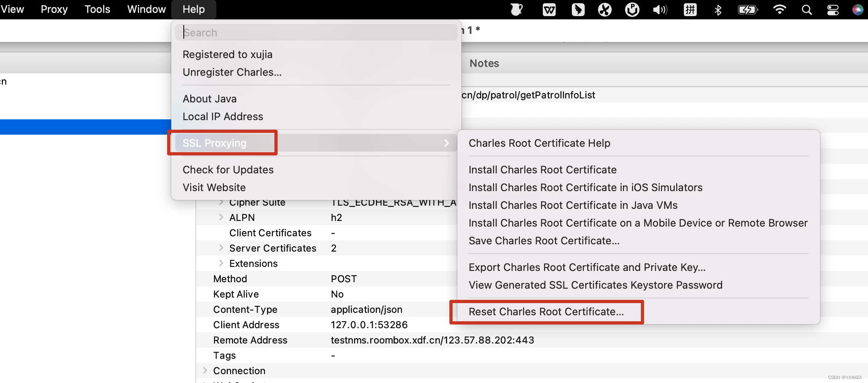This screenshot has height=383, width=868.
Task: Select Registered to xujia entry
Action: [x=227, y=54]
